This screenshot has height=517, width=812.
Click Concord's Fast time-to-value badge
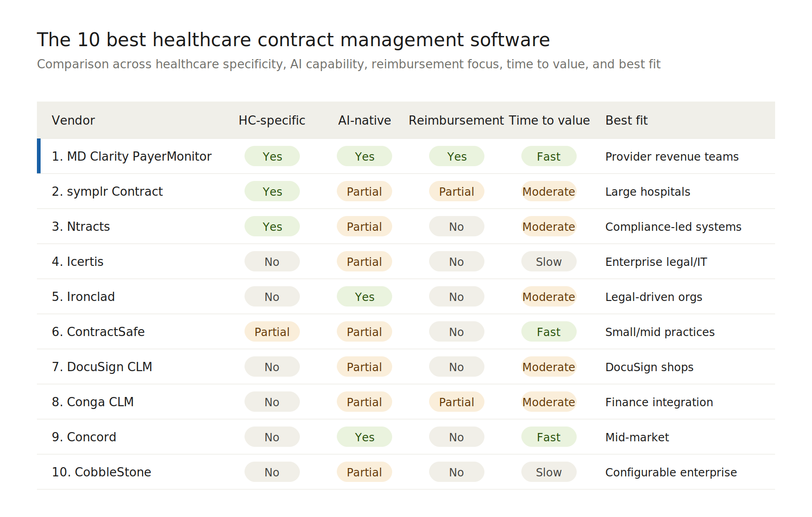(x=549, y=437)
